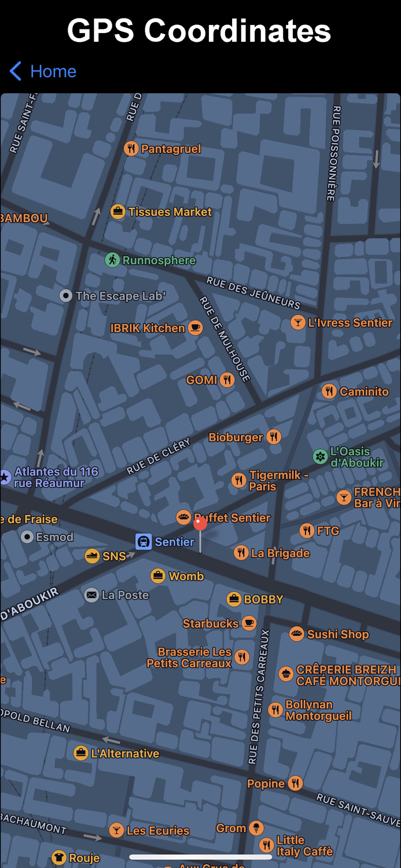401x868 pixels.
Task: Open The Escape Lab' place label
Action: (x=120, y=296)
